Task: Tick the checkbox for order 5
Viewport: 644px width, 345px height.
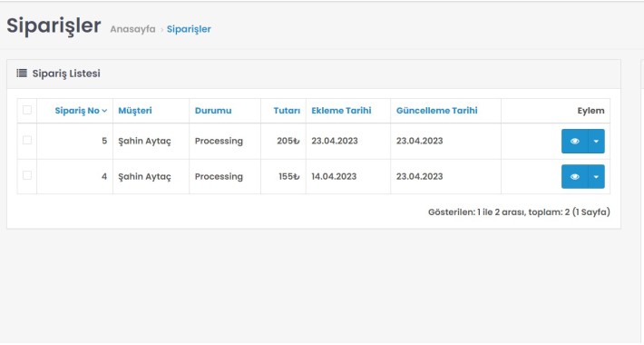Action: pyautogui.click(x=27, y=140)
